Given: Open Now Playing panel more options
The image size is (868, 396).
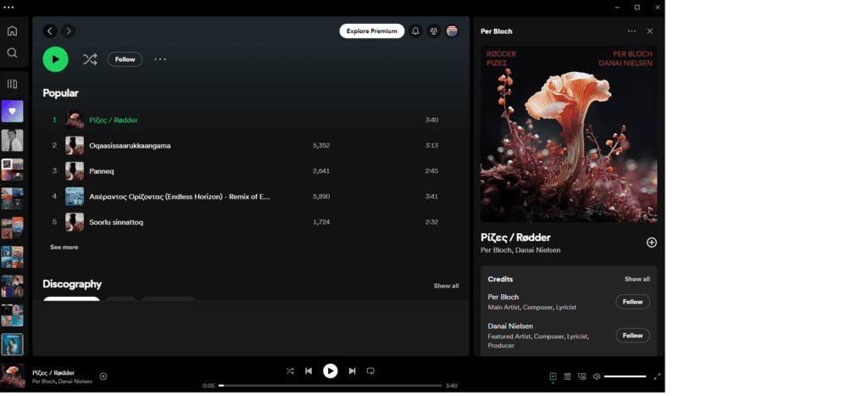Looking at the screenshot, I should pyautogui.click(x=632, y=31).
